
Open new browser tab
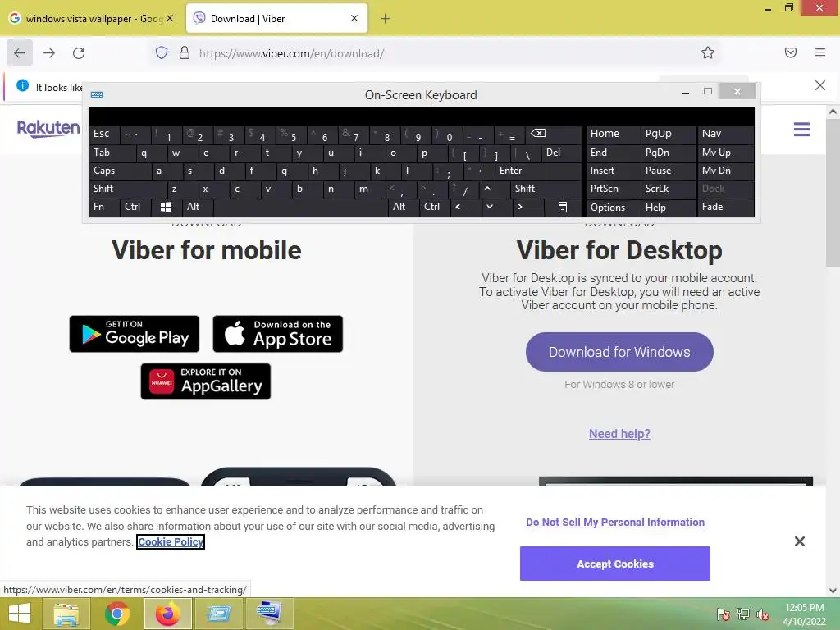pos(386,19)
